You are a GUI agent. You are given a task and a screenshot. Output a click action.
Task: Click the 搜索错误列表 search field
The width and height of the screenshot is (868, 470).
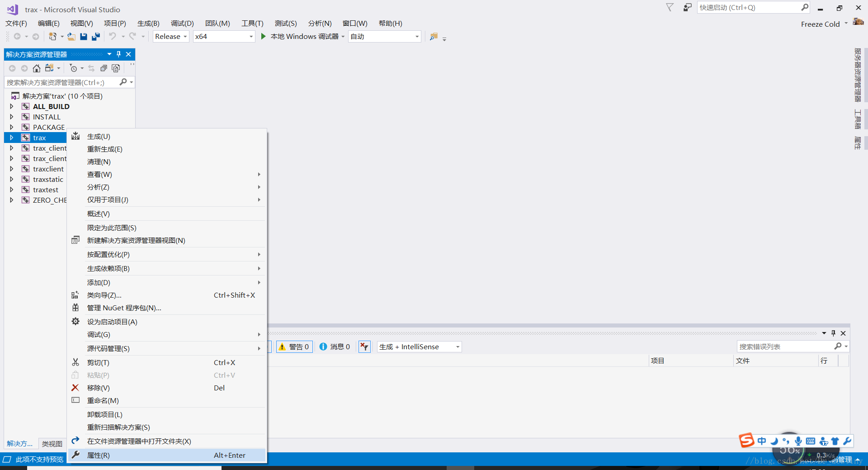(x=786, y=347)
